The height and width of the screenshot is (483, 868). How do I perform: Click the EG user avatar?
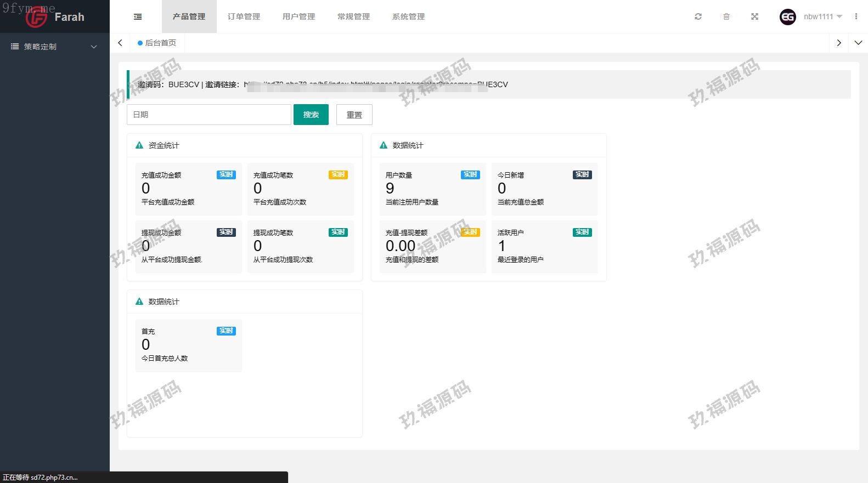(x=787, y=17)
